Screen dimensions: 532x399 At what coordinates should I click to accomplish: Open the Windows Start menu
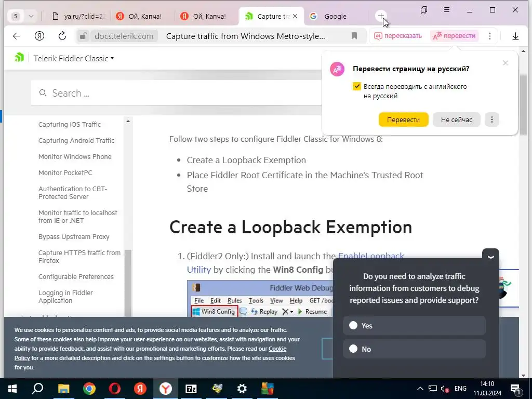[12, 389]
